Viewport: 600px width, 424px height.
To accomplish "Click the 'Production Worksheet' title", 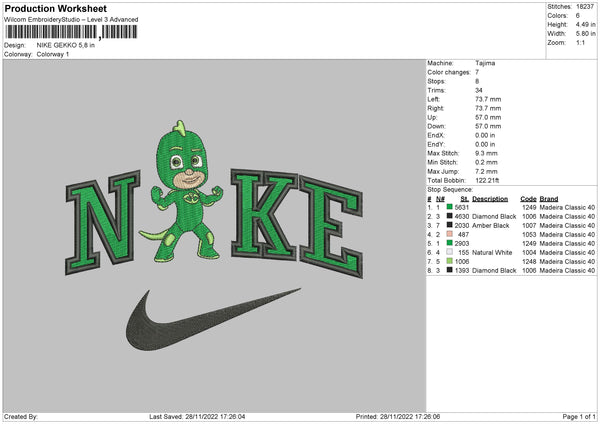I will pyautogui.click(x=55, y=8).
